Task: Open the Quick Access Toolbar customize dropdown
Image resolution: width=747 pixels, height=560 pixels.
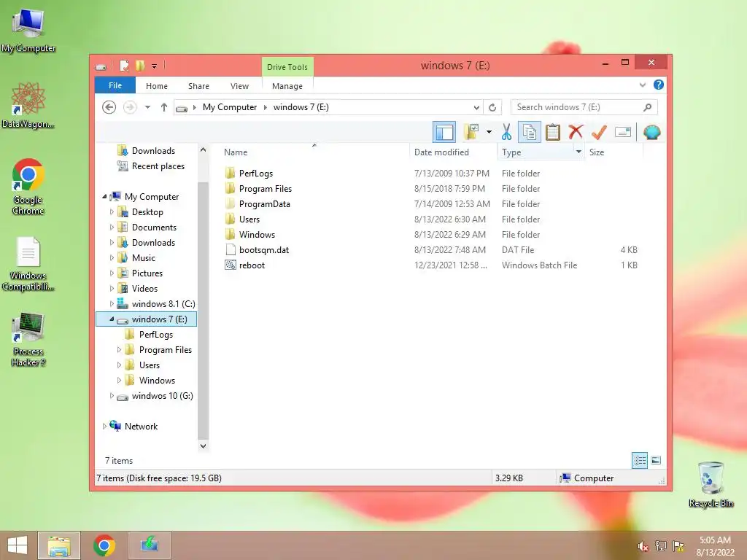Action: 155,66
